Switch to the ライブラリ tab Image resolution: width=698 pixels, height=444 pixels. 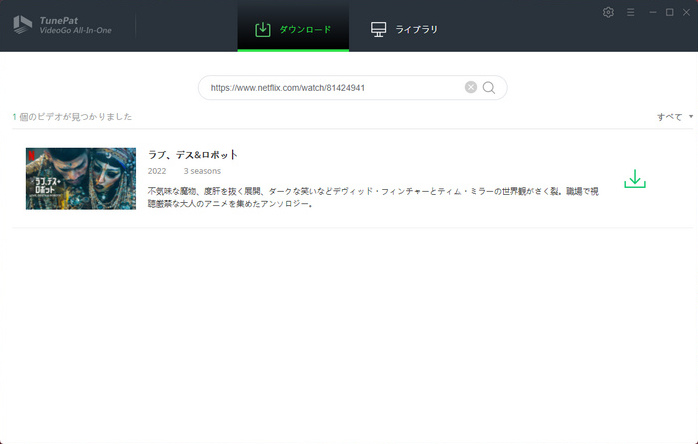(404, 29)
